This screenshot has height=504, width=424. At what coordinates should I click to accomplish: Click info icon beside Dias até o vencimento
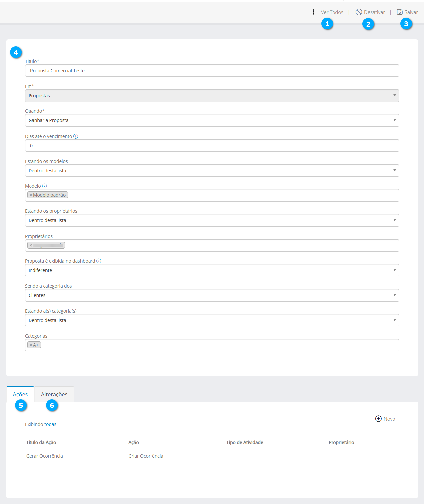76,136
